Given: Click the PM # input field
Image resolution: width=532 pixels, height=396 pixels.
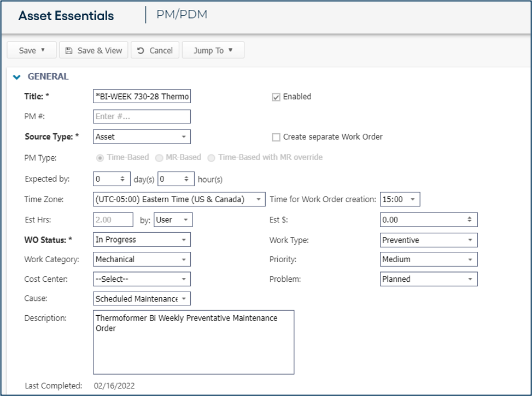Looking at the screenshot, I should tap(142, 116).
